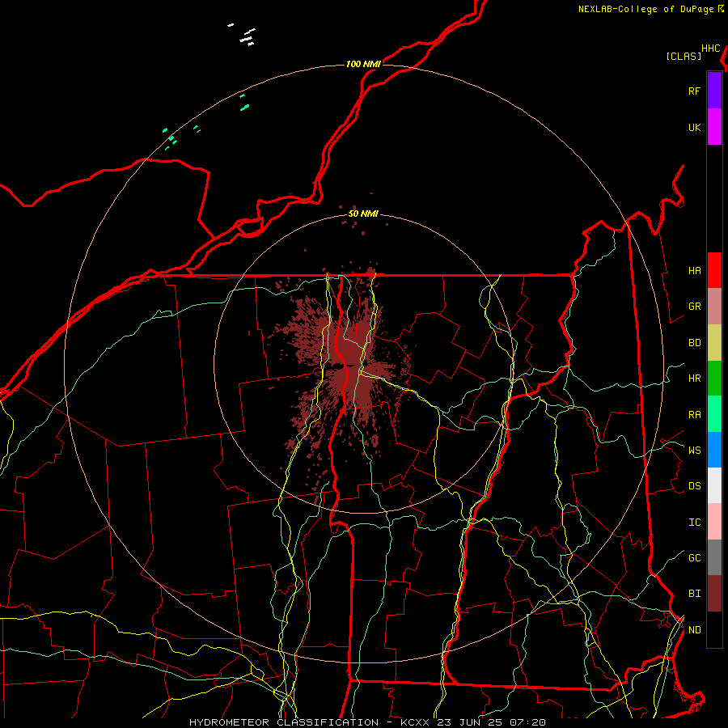The height and width of the screenshot is (728, 728).
Task: Select the GR pink-brown legend swatch
Action: (x=714, y=307)
